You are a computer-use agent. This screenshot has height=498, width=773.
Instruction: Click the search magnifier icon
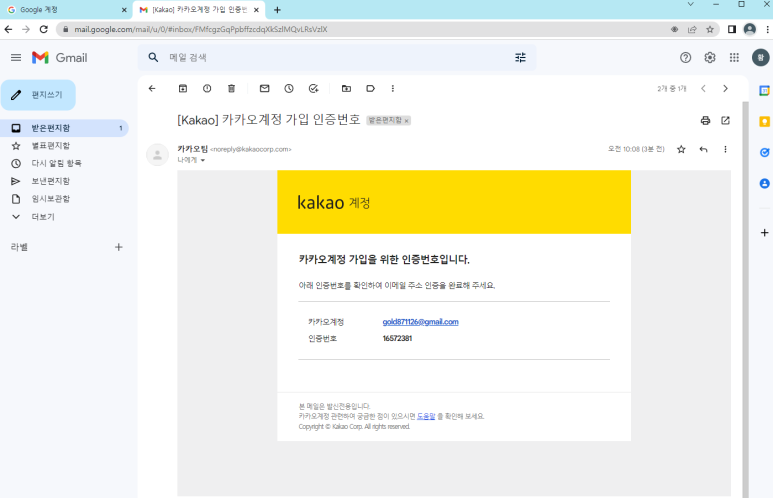(x=153, y=58)
